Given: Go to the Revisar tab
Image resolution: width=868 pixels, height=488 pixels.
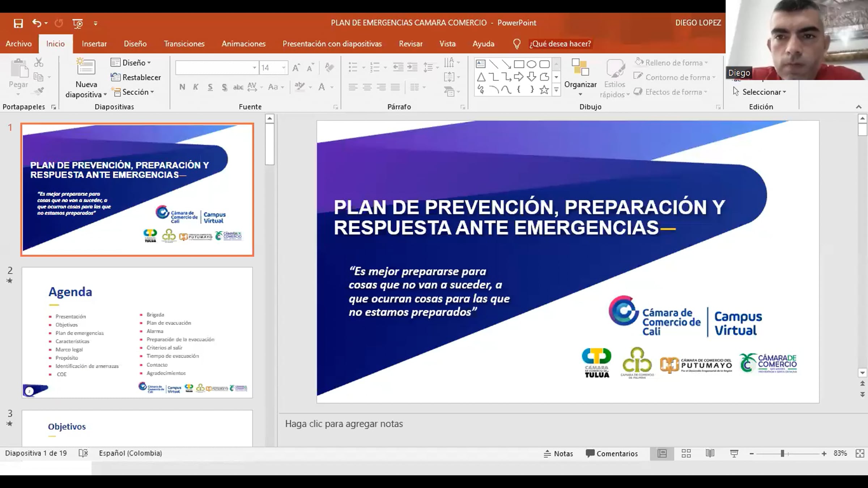Looking at the screenshot, I should 410,44.
